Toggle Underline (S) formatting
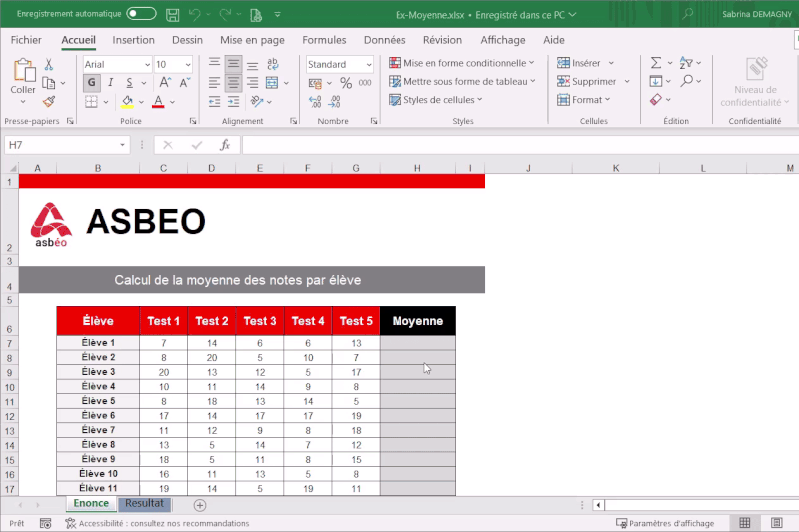 click(x=129, y=82)
